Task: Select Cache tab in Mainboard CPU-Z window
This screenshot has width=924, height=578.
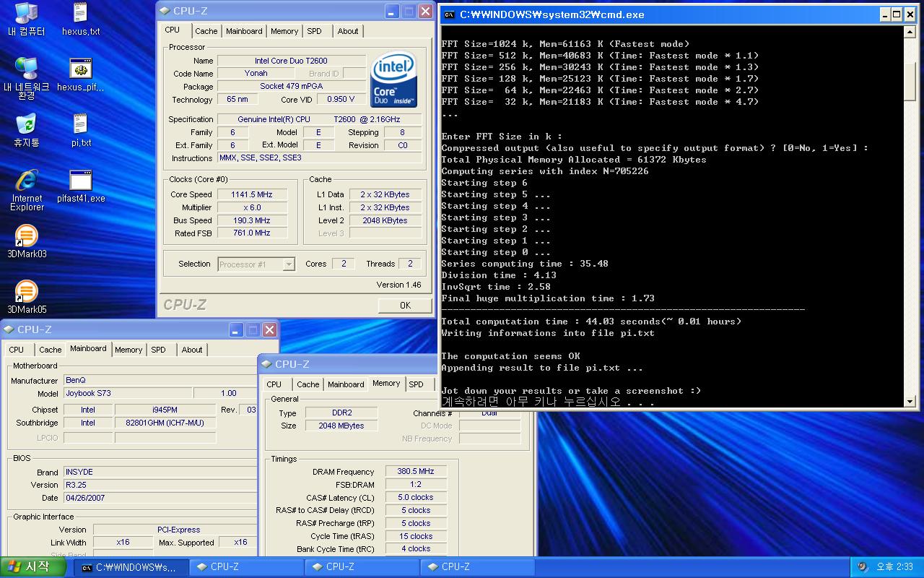Action: click(x=50, y=350)
